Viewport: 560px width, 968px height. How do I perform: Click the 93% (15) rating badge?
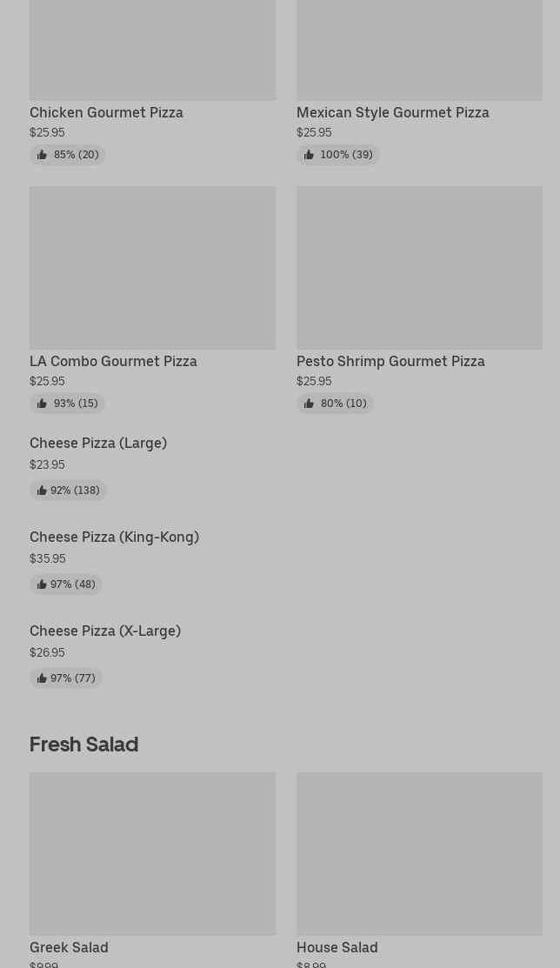tap(67, 404)
